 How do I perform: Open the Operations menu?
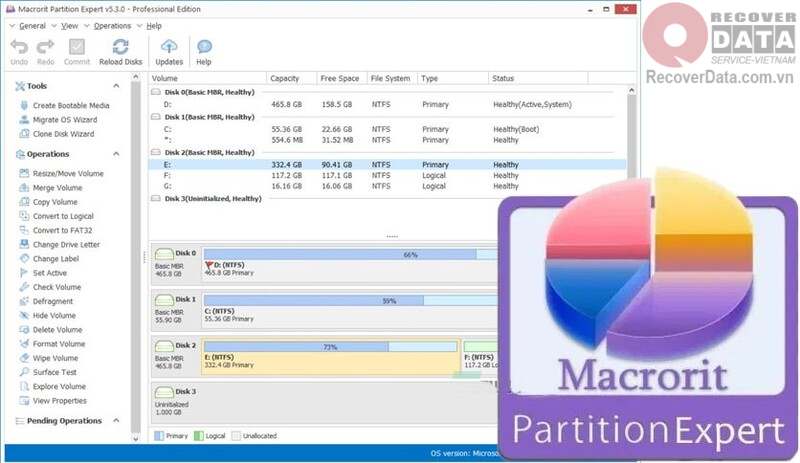coord(112,26)
